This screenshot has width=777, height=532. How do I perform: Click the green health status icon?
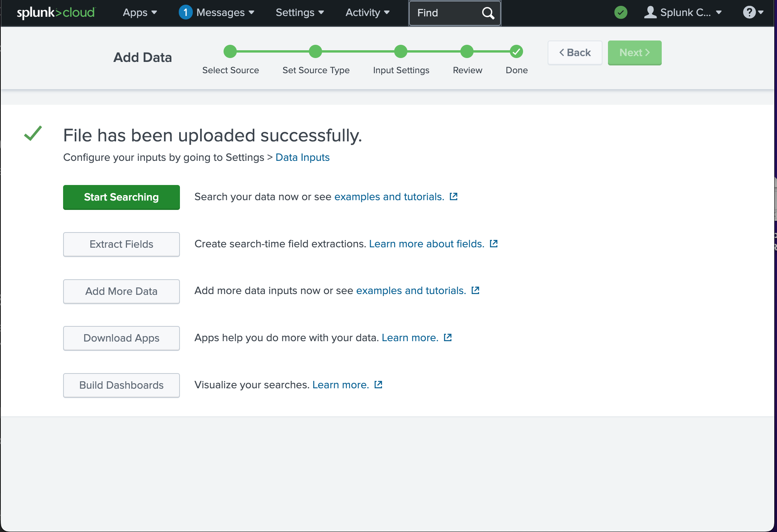[620, 12]
